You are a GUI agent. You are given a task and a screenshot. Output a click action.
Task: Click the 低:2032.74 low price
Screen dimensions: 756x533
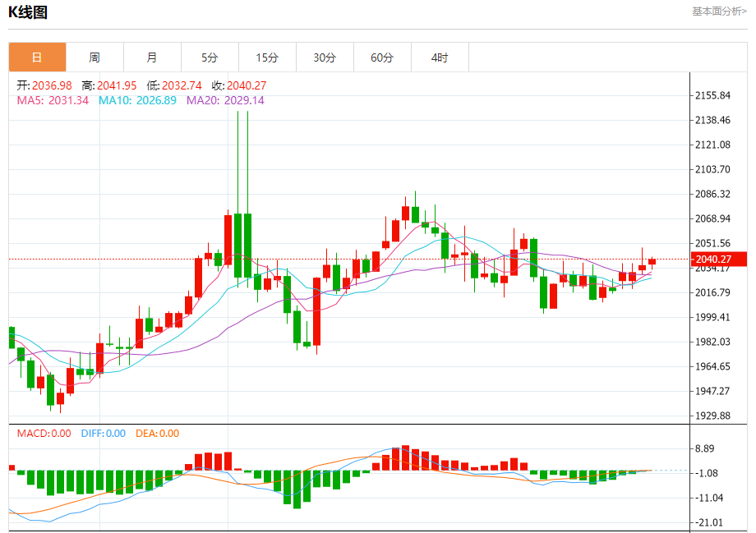(x=174, y=85)
